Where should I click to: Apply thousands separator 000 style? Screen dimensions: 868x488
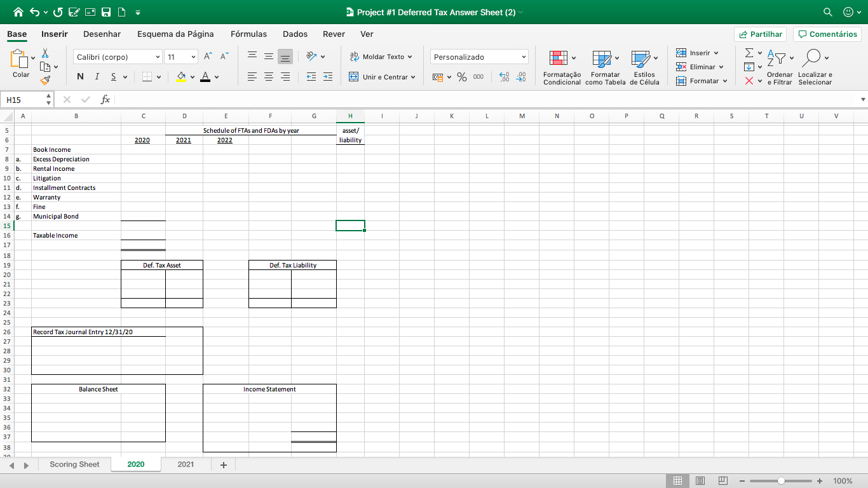pos(478,77)
